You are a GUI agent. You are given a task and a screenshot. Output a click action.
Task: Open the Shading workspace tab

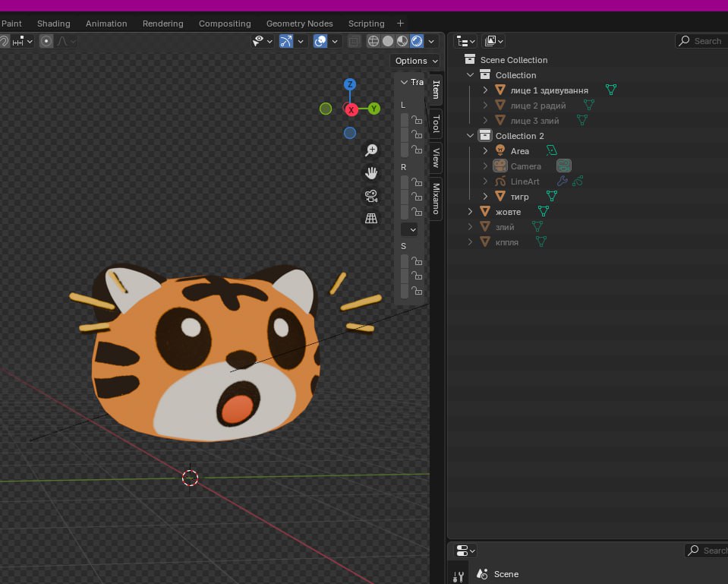tap(54, 24)
